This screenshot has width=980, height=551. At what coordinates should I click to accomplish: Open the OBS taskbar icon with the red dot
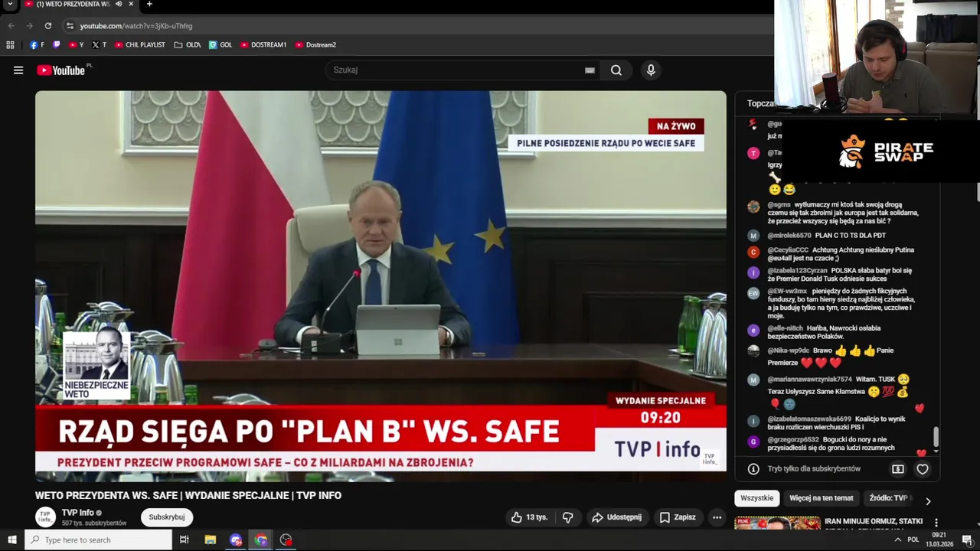click(286, 540)
